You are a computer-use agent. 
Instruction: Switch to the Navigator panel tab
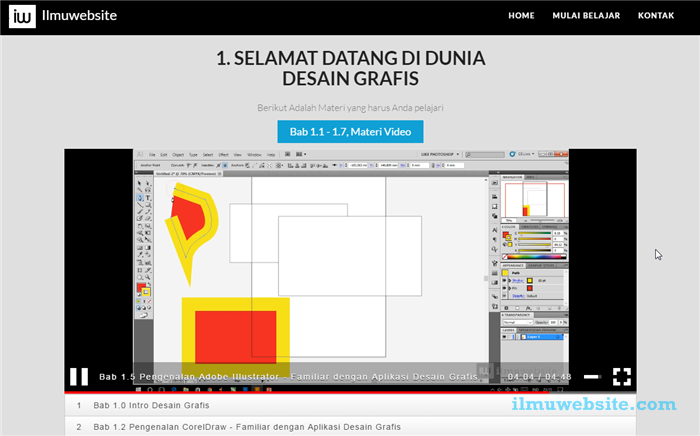(x=512, y=177)
